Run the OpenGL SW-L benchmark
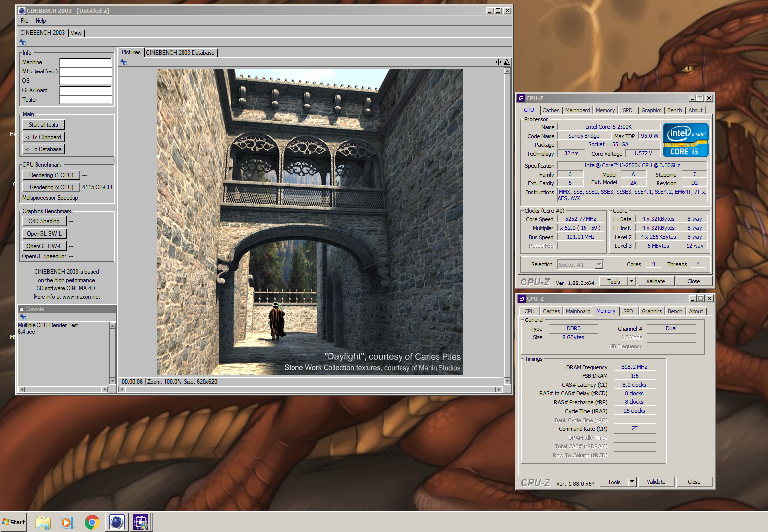The image size is (768, 532). click(x=44, y=234)
